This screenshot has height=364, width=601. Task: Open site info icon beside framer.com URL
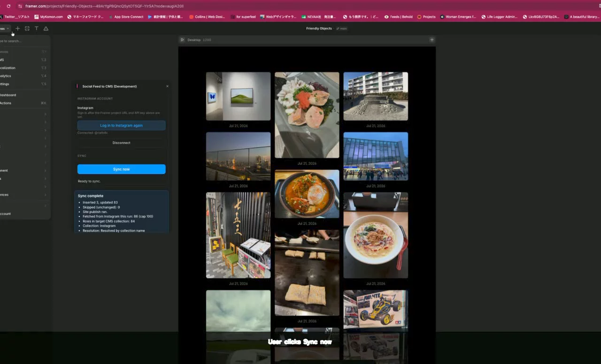point(20,6)
